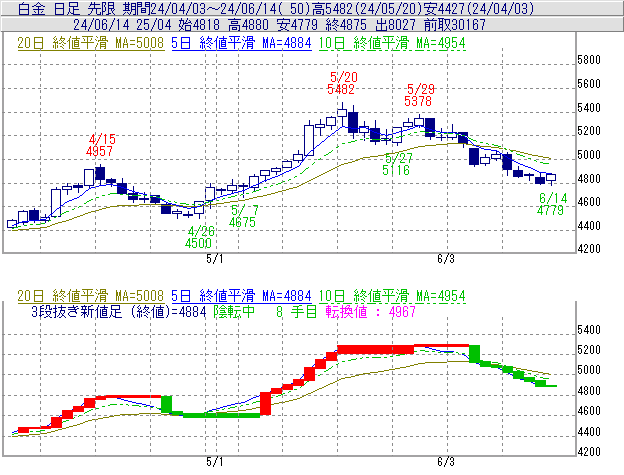Click the 6/3 date label under lower chart
Screen dimensions: 624x475
tap(446, 462)
